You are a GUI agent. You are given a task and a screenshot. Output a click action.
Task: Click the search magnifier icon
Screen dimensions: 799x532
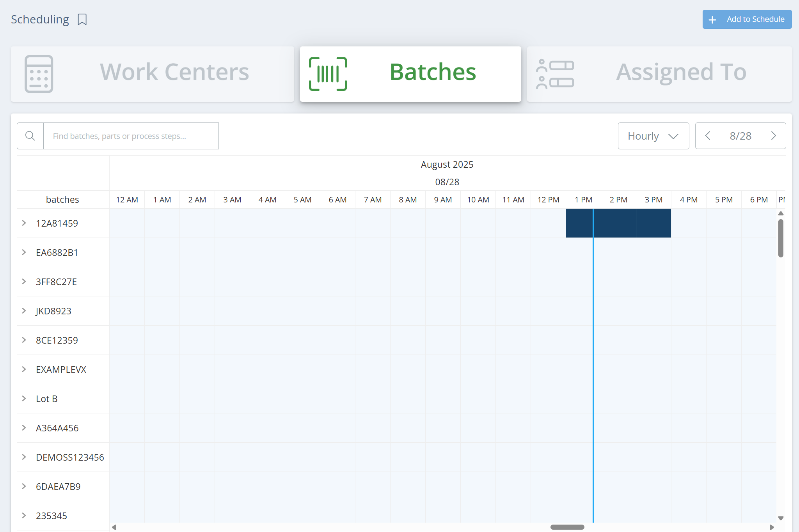pyautogui.click(x=30, y=136)
